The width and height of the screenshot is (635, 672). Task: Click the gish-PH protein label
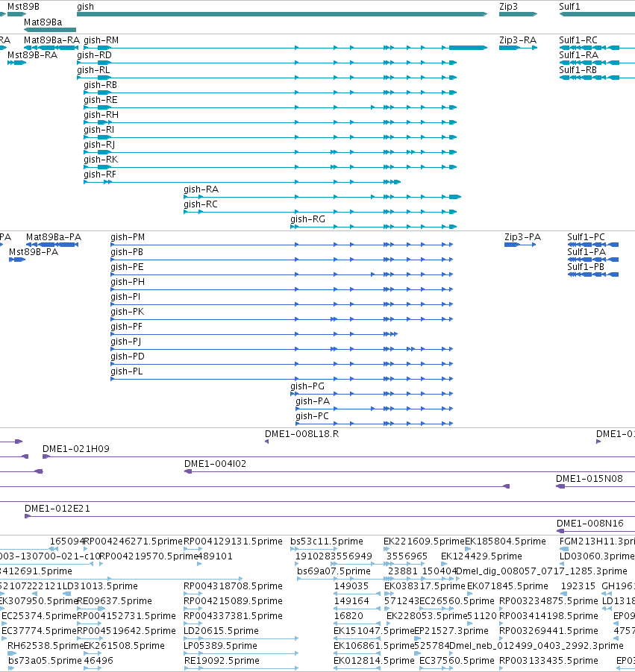tap(128, 282)
